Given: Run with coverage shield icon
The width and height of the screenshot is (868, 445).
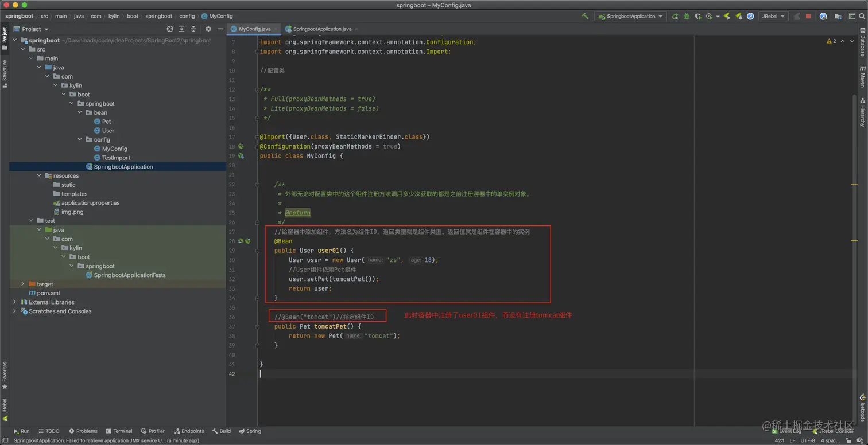Looking at the screenshot, I should (698, 16).
